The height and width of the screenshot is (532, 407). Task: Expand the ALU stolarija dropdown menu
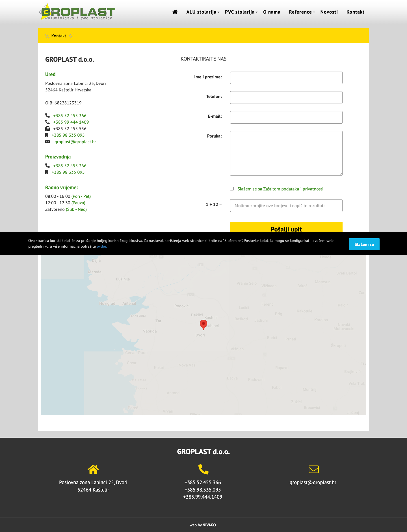(x=203, y=12)
